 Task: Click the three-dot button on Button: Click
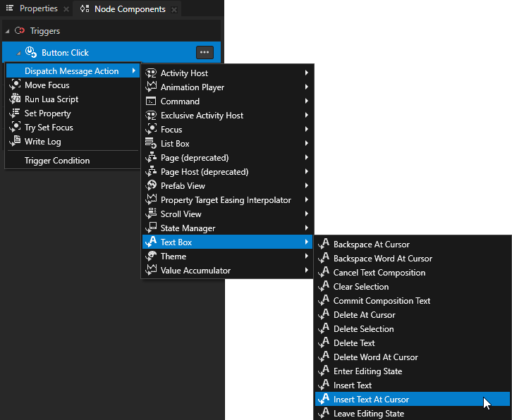tap(205, 52)
